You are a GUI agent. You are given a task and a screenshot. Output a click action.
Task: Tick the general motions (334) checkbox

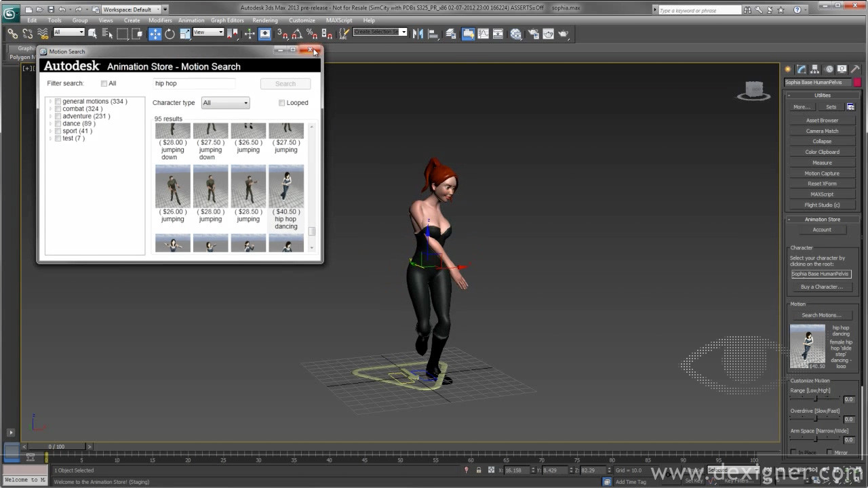coord(58,102)
